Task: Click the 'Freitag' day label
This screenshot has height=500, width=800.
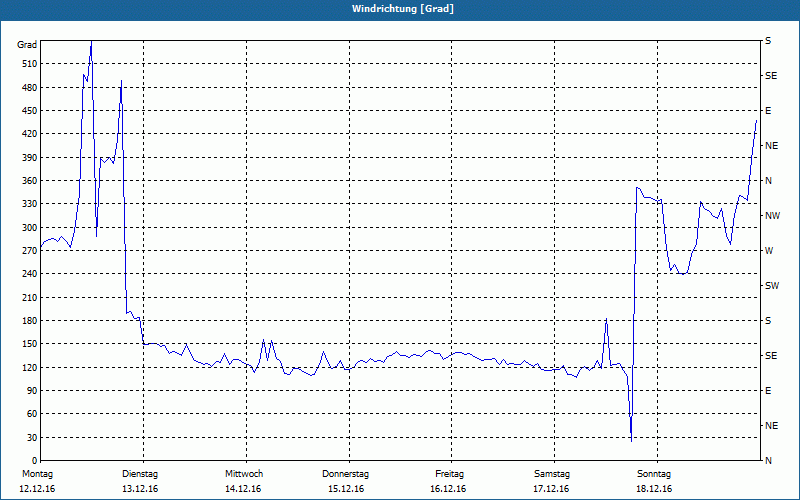Action: click(x=449, y=474)
